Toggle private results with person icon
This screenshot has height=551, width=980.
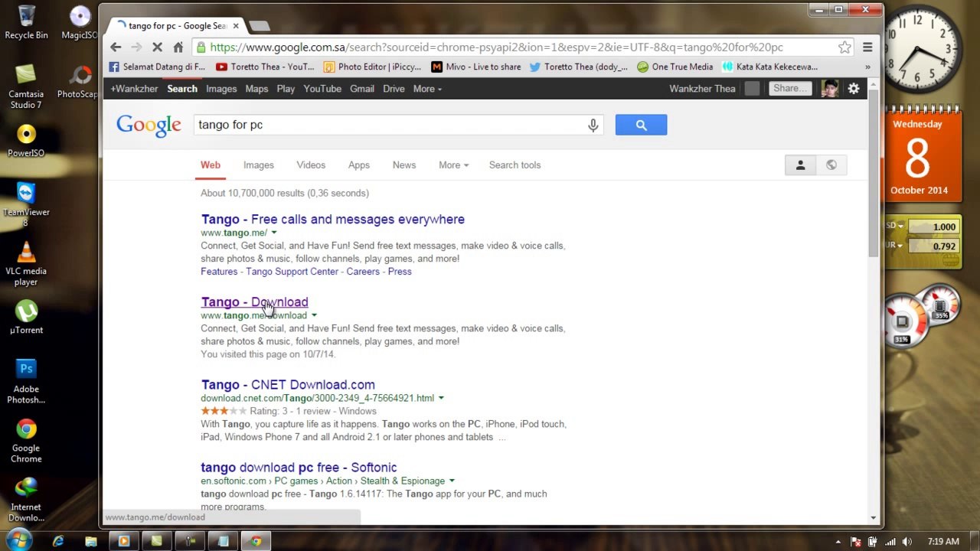point(800,165)
